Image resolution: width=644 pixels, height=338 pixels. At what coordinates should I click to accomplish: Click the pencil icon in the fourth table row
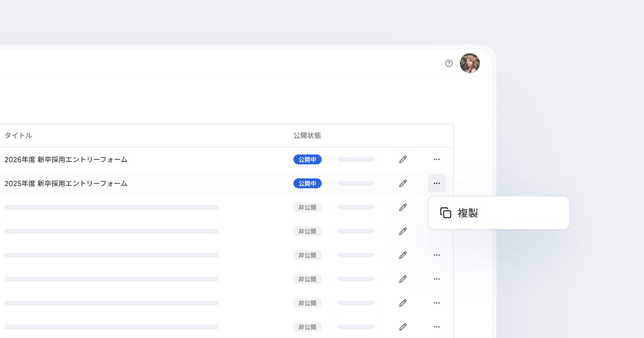click(403, 231)
